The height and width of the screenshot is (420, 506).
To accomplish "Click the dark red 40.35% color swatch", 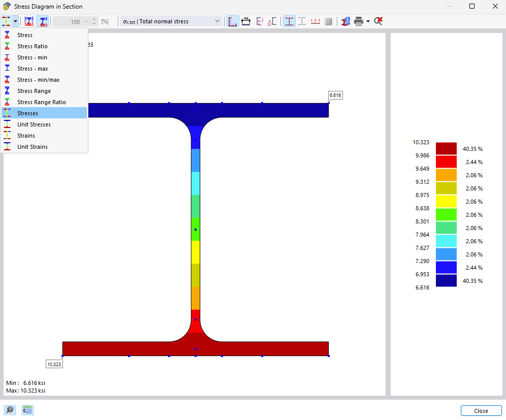I will point(446,148).
